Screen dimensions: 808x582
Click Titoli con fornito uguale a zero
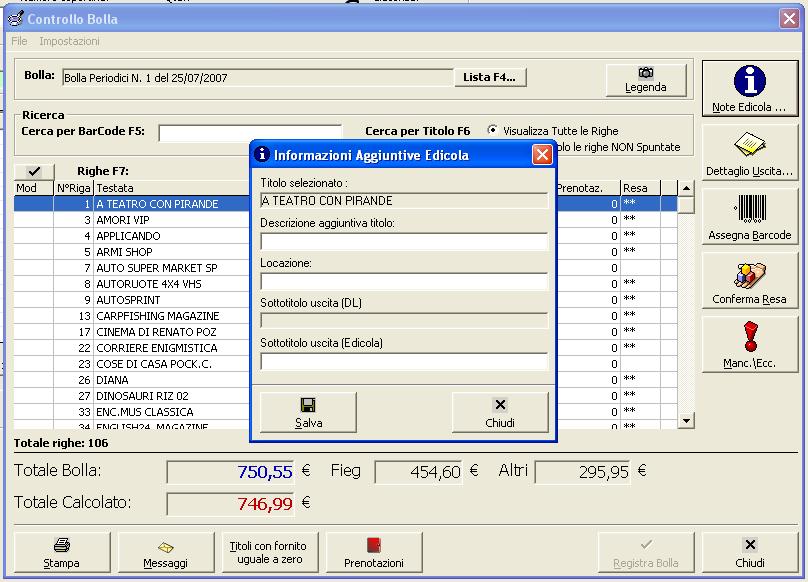click(270, 553)
